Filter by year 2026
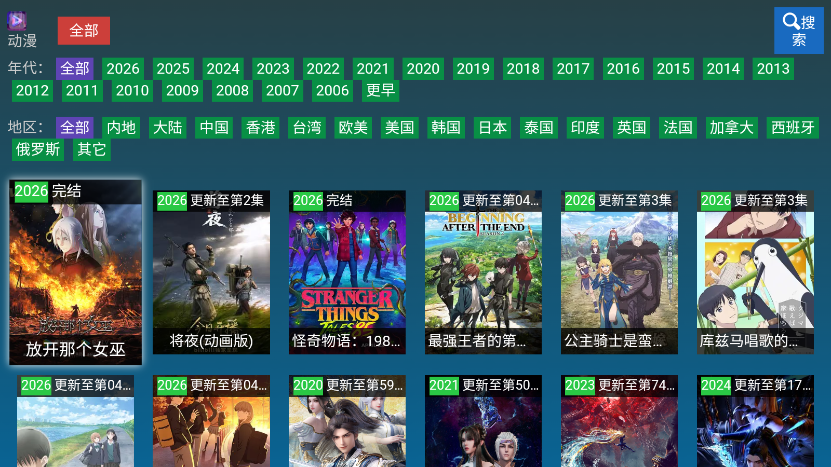Viewport: 831px width, 467px height. 123,69
